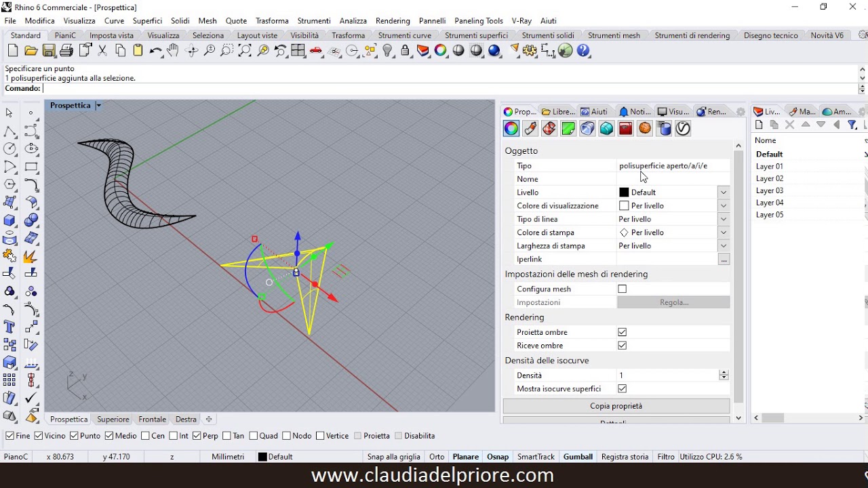The image size is (868, 488).
Task: Open Colore di visualizzazione dropdown
Action: click(x=724, y=206)
